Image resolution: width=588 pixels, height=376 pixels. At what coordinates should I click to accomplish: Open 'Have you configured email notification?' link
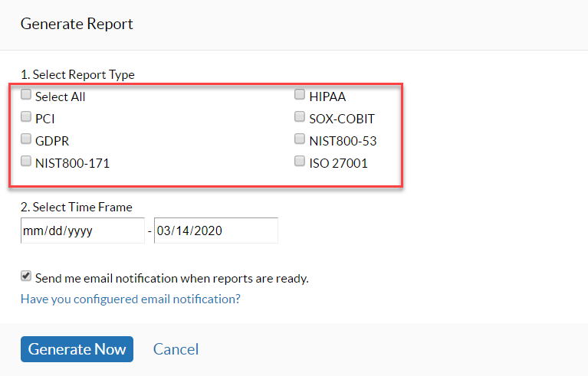(x=130, y=299)
